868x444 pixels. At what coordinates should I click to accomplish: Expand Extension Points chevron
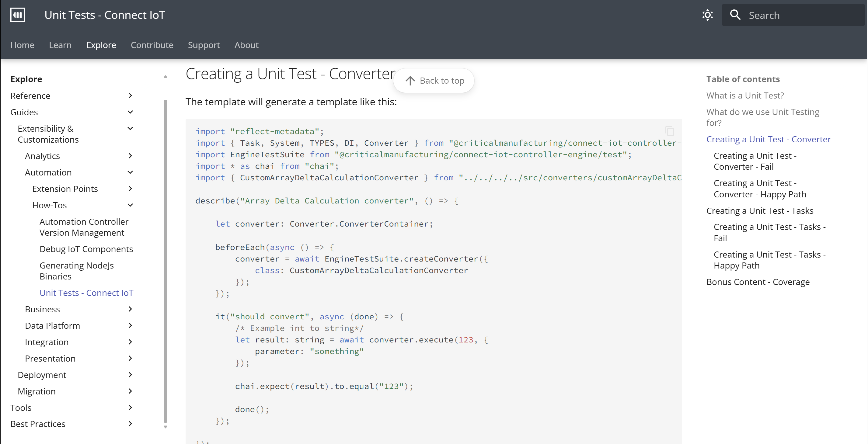130,189
